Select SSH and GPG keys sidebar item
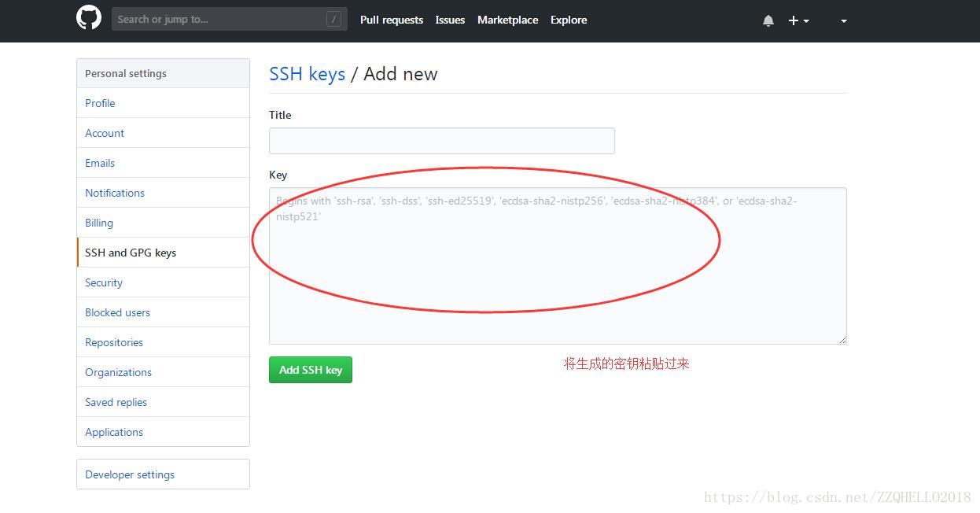Image resolution: width=980 pixels, height=513 pixels. [163, 253]
